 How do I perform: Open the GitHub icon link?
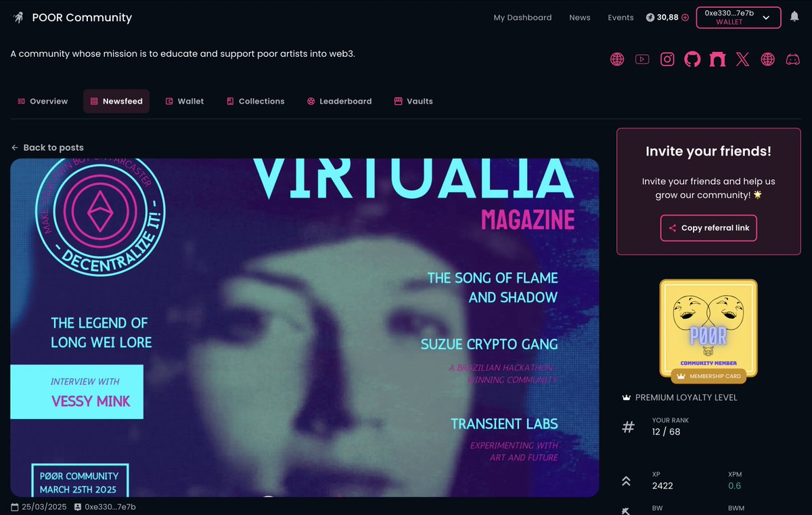[x=692, y=59]
